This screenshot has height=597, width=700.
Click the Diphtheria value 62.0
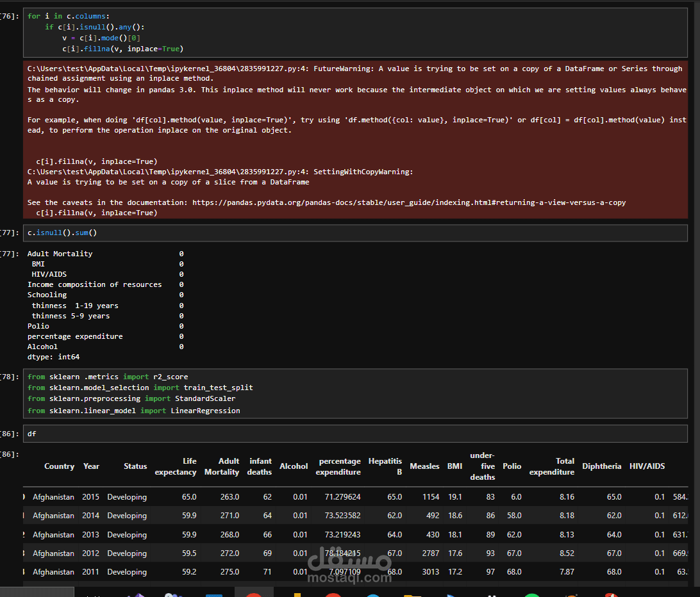click(614, 516)
